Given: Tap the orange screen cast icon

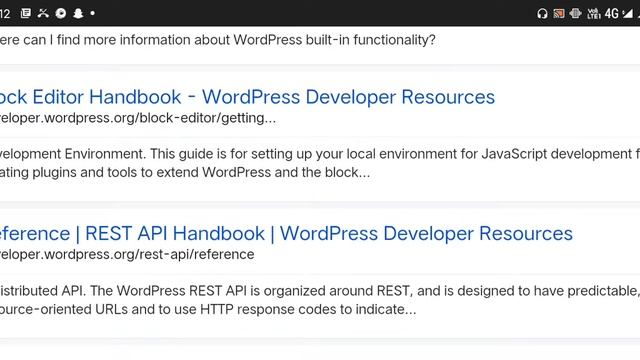Looking at the screenshot, I should [559, 13].
